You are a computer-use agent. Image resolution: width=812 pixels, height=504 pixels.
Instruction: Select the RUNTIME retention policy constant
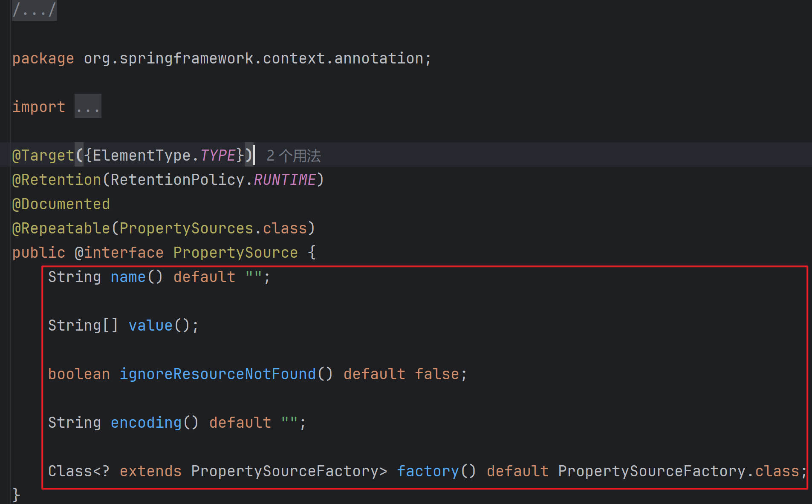coord(285,180)
